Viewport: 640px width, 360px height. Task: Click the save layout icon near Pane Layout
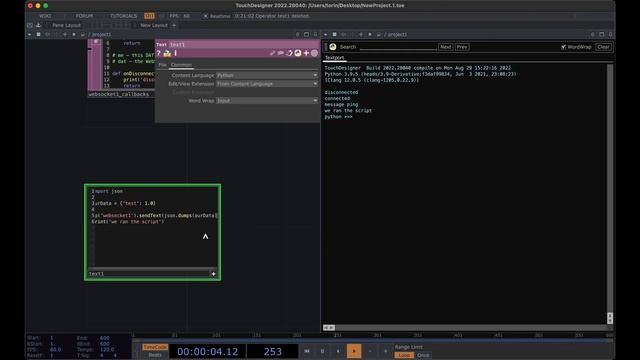tap(38, 25)
